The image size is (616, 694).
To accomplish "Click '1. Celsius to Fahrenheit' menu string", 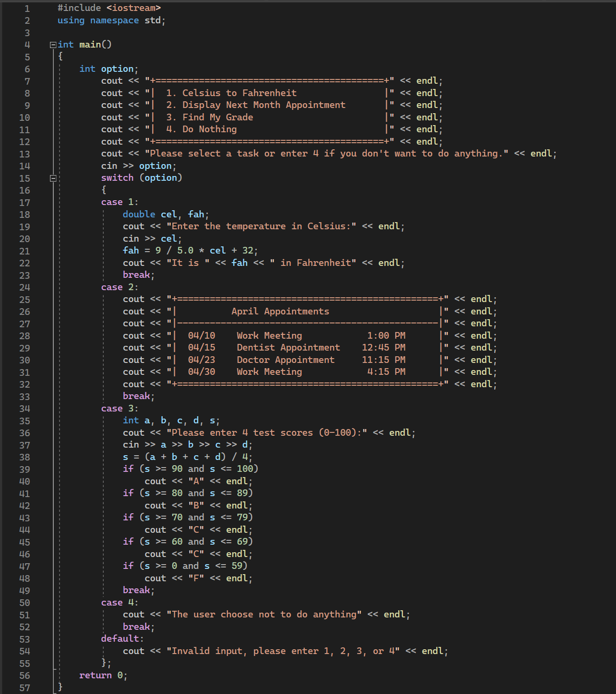I will pos(231,93).
